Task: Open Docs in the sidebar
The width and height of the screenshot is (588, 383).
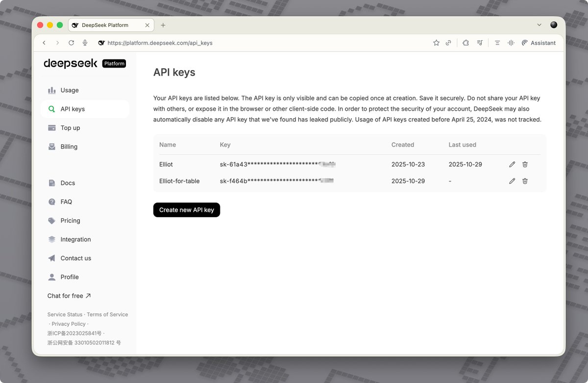Action: tap(85, 183)
